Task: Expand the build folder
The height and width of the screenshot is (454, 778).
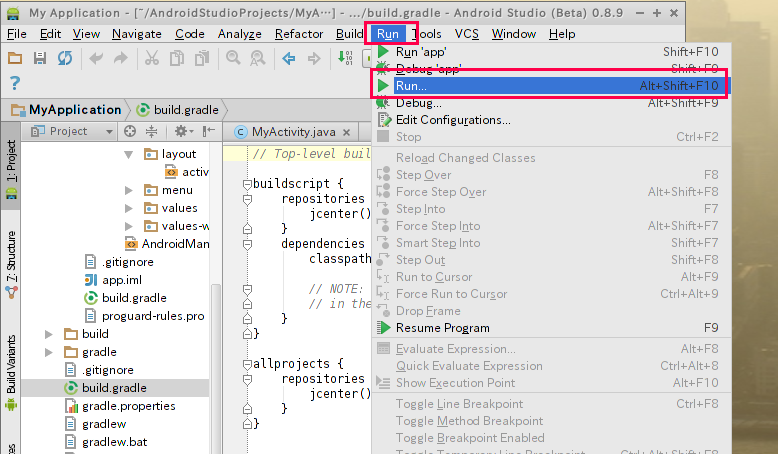Action: (x=49, y=334)
